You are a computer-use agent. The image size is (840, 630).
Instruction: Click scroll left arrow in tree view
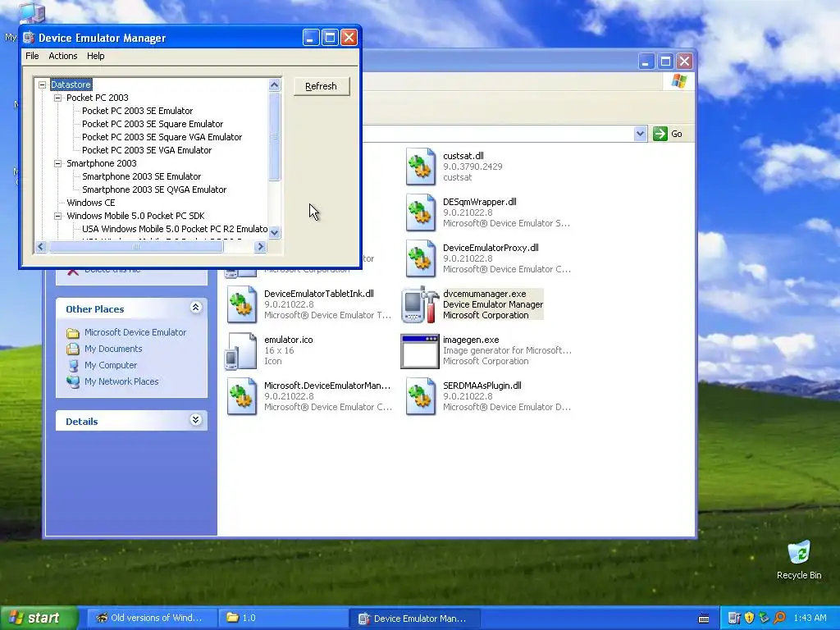41,247
